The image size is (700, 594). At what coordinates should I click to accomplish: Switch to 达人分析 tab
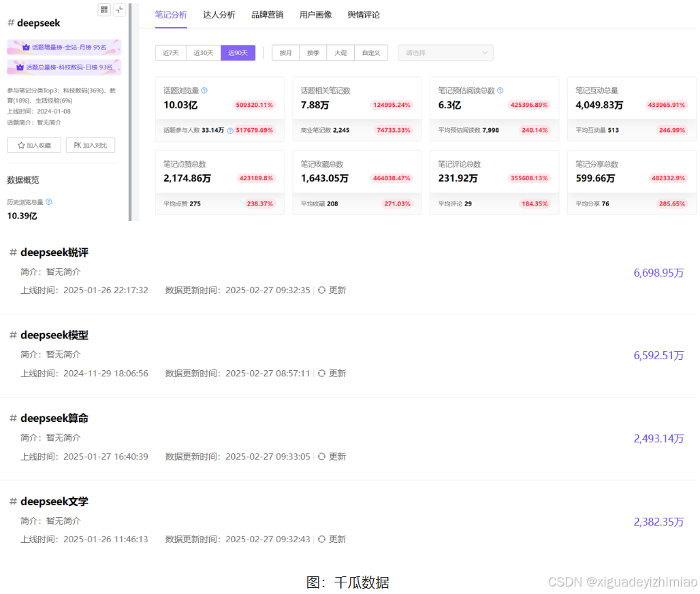pyautogui.click(x=219, y=15)
